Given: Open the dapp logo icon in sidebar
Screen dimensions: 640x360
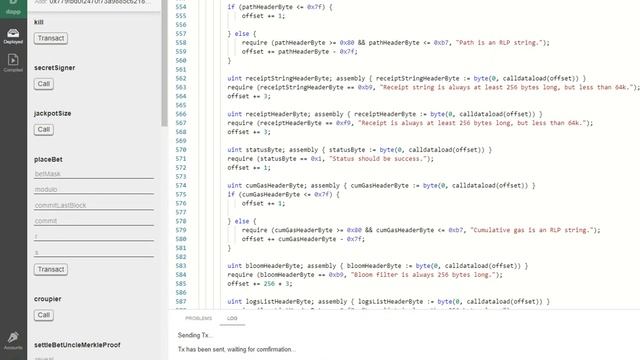Looking at the screenshot, I should click(x=13, y=8).
